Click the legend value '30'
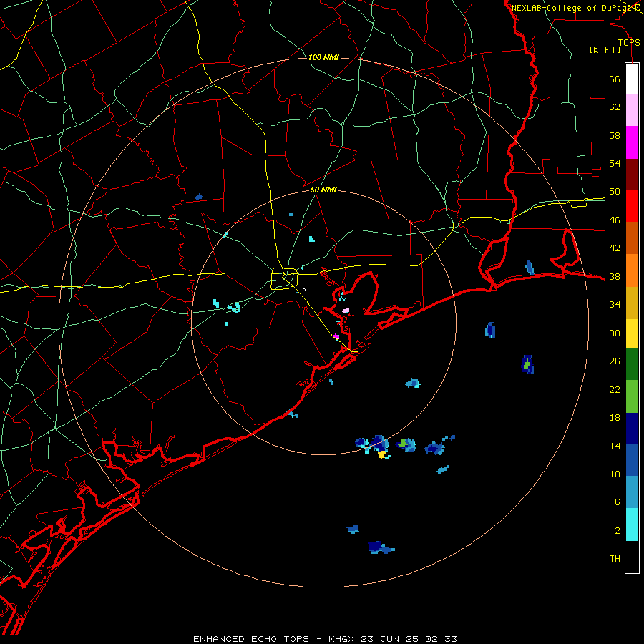Screen dimensions: 644x644 [x=615, y=333]
